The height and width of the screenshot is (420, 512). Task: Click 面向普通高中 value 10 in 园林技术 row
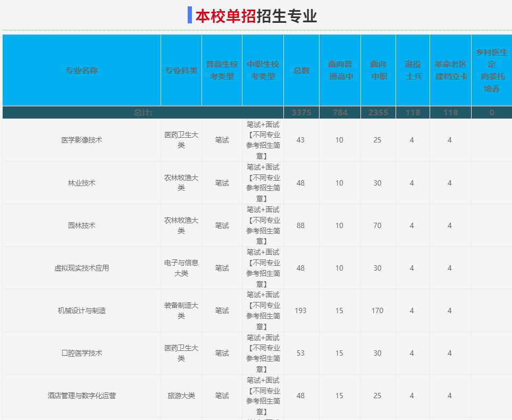(339, 225)
